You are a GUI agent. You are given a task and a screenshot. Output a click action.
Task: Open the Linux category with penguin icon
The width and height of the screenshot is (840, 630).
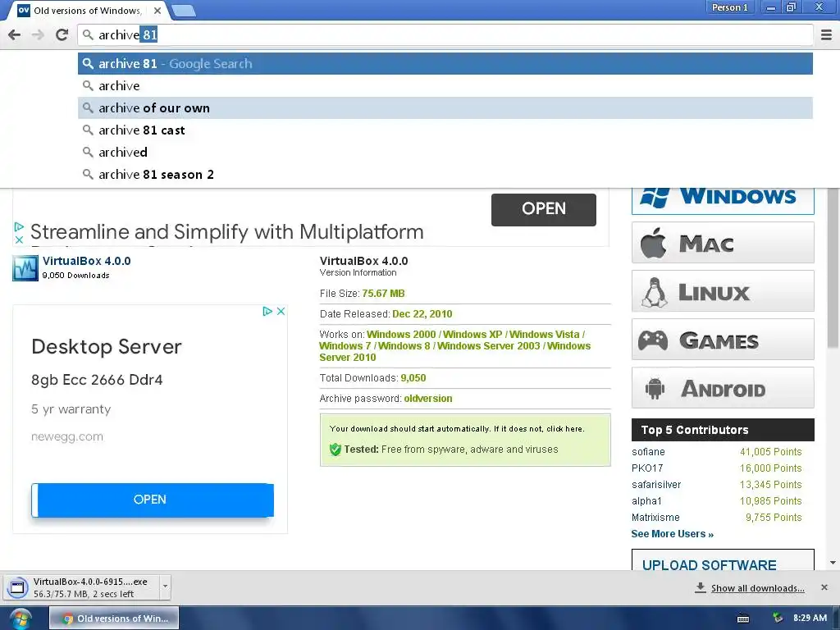(x=723, y=291)
